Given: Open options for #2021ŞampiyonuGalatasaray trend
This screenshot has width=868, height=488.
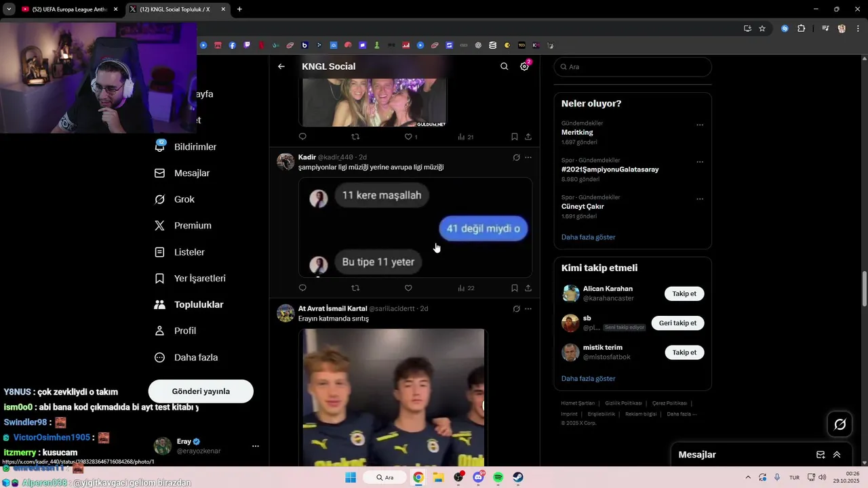Looking at the screenshot, I should [700, 162].
